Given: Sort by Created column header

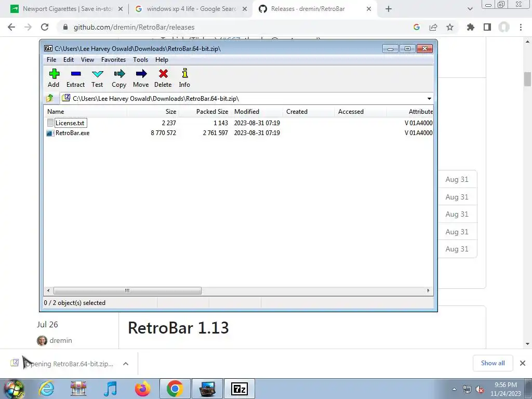Looking at the screenshot, I should [x=309, y=112].
